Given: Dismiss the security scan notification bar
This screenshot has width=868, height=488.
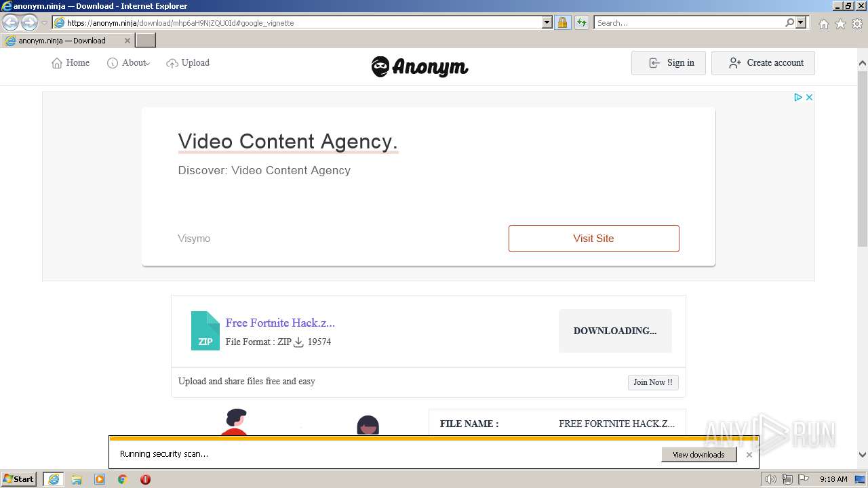Looking at the screenshot, I should 749,455.
